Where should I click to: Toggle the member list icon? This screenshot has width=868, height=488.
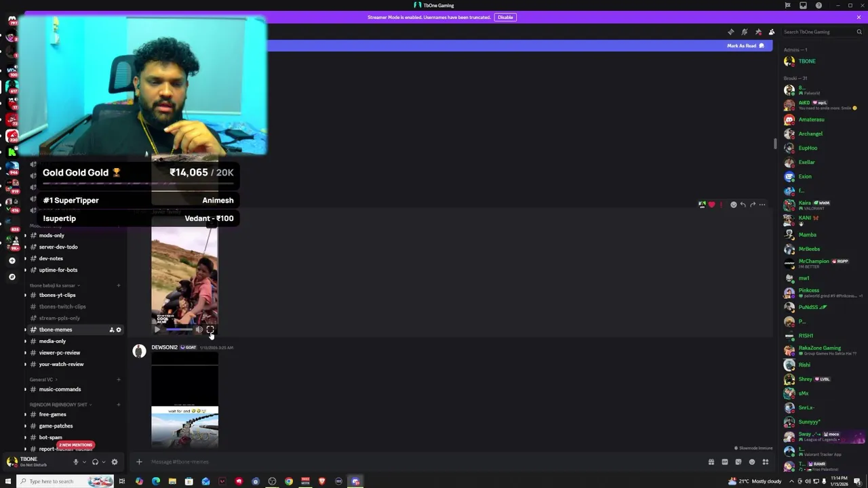772,32
